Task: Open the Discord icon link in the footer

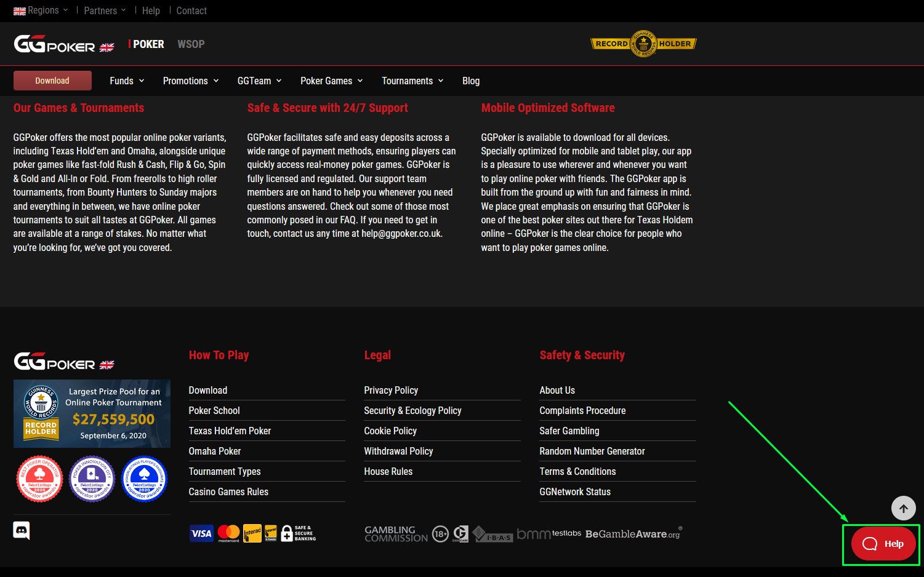Action: (22, 530)
